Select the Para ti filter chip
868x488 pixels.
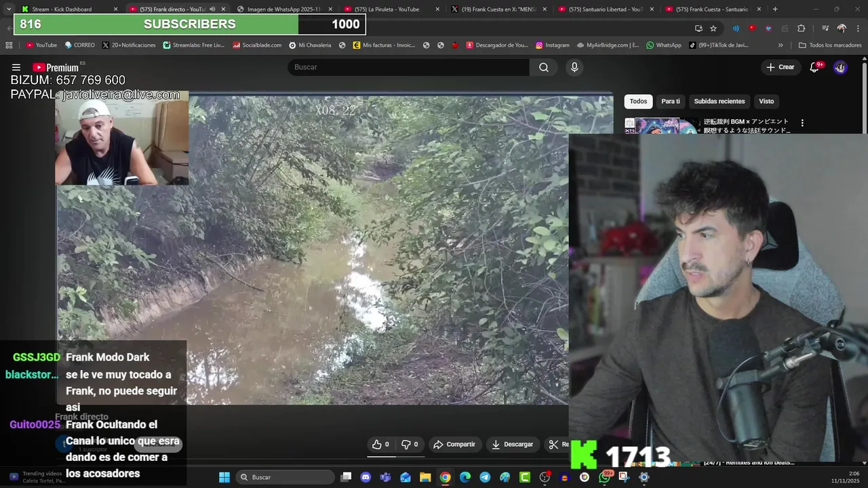[x=671, y=102]
